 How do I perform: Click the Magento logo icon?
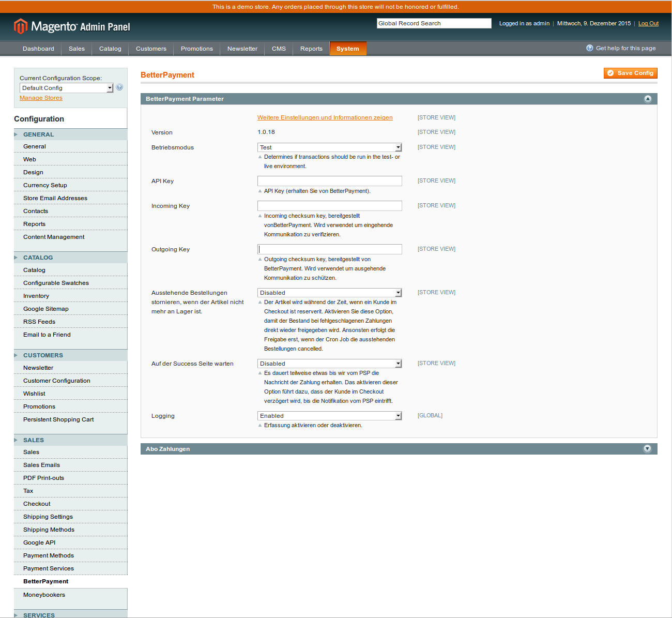click(x=20, y=26)
